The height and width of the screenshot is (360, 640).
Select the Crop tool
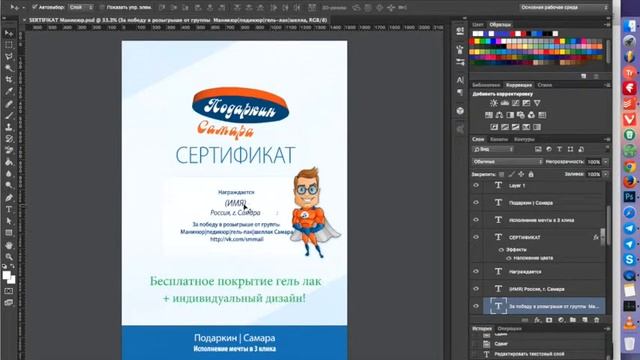click(x=9, y=80)
